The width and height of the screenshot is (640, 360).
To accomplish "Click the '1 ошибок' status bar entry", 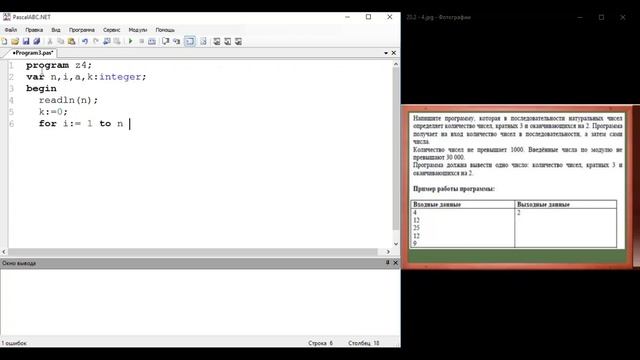I will [x=14, y=343].
